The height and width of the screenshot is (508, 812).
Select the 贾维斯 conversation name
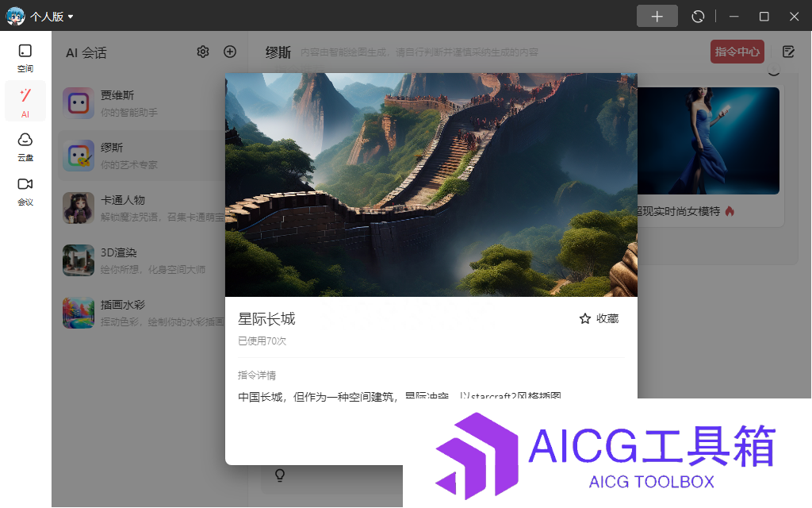tap(117, 95)
